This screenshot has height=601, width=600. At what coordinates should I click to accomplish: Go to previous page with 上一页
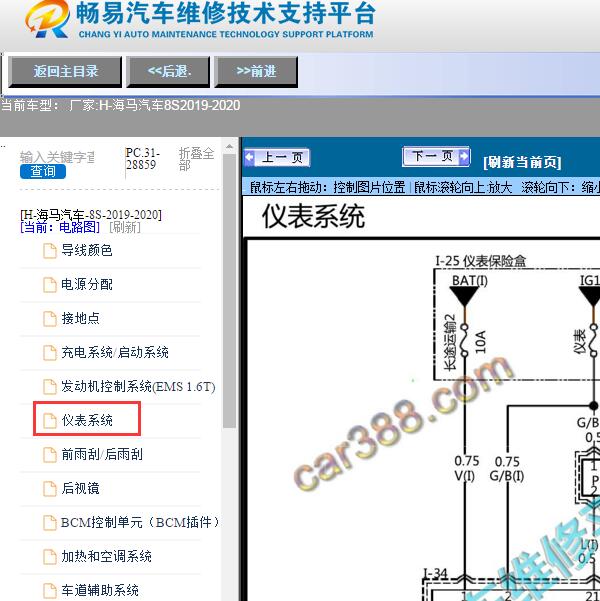(277, 158)
